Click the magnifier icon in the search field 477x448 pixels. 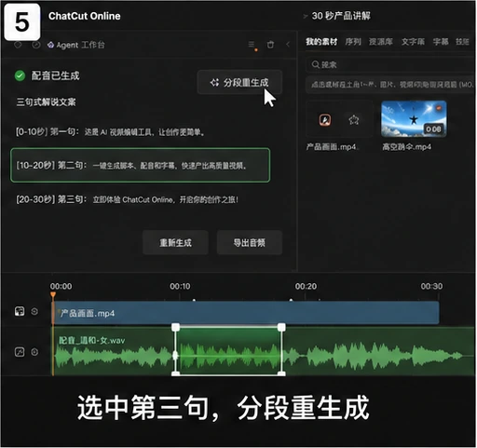tap(315, 64)
